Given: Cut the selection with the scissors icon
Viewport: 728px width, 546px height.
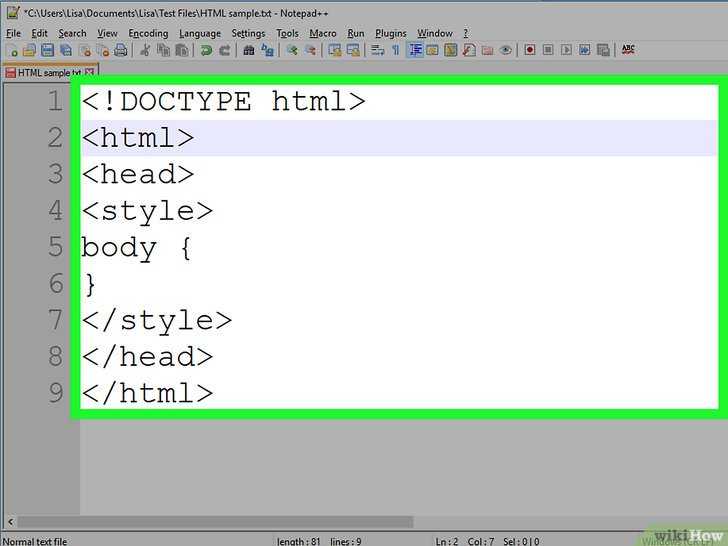Looking at the screenshot, I should (x=145, y=50).
